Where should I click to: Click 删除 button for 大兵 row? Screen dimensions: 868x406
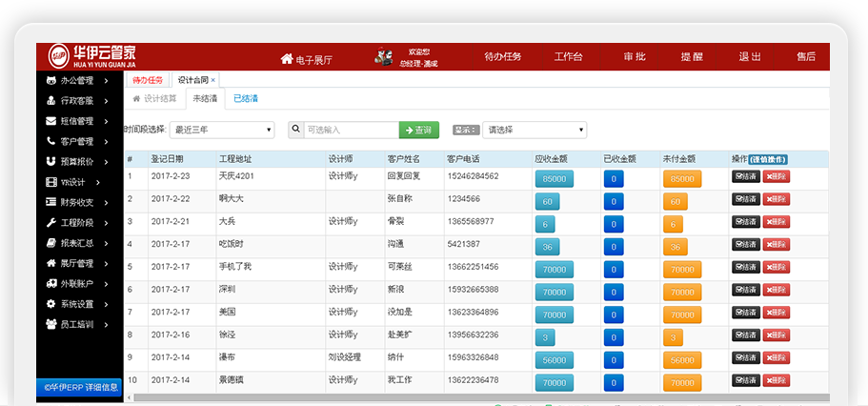pos(777,222)
